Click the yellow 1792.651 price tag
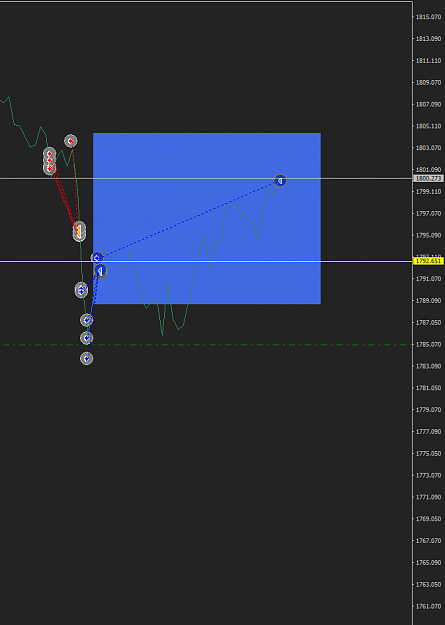The width and height of the screenshot is (445, 625). pos(429,261)
